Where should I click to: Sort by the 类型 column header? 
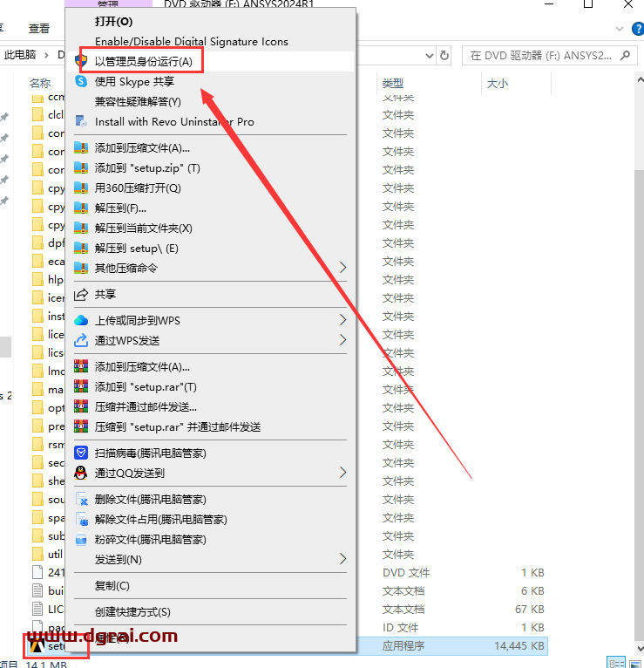pyautogui.click(x=393, y=83)
